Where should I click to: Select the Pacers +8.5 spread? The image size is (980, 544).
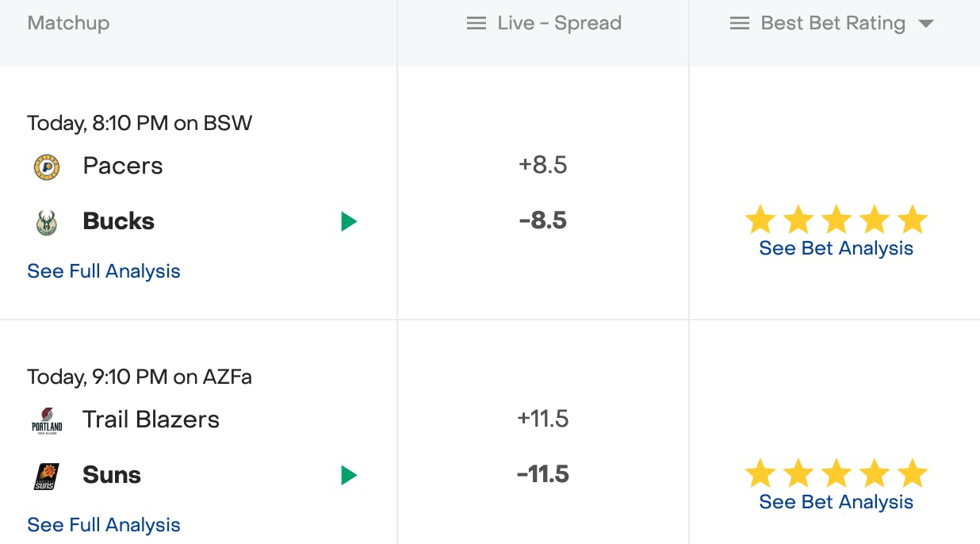[543, 165]
